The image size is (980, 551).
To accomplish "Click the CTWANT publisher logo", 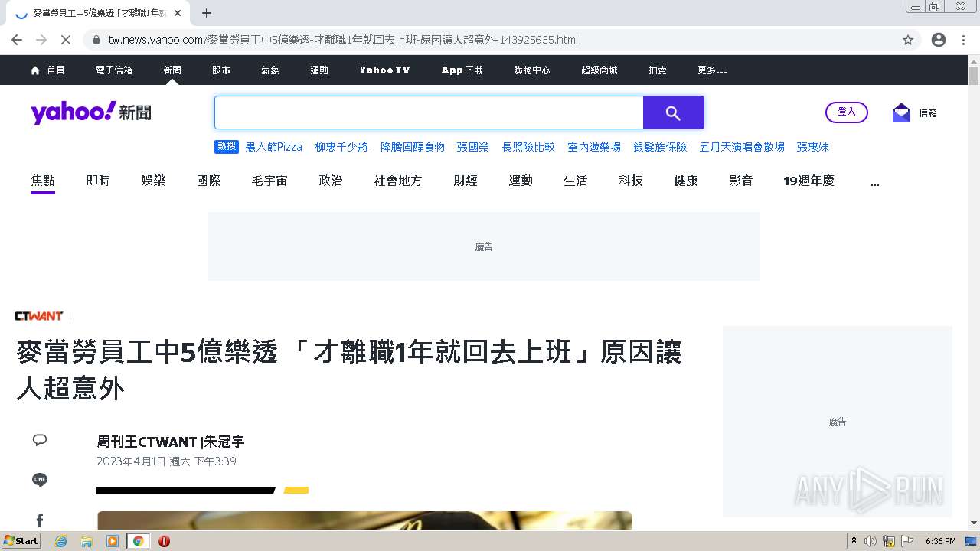I will (x=39, y=315).
